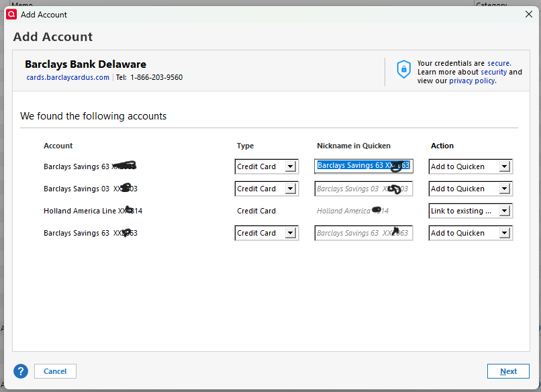Screen dimensions: 541x392
Task: Click the Next button
Action: (x=508, y=371)
